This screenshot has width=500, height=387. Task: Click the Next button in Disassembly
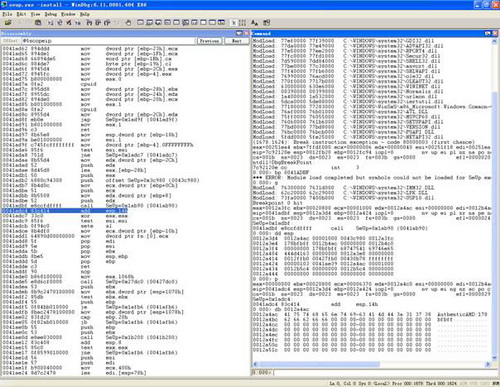[x=237, y=41]
